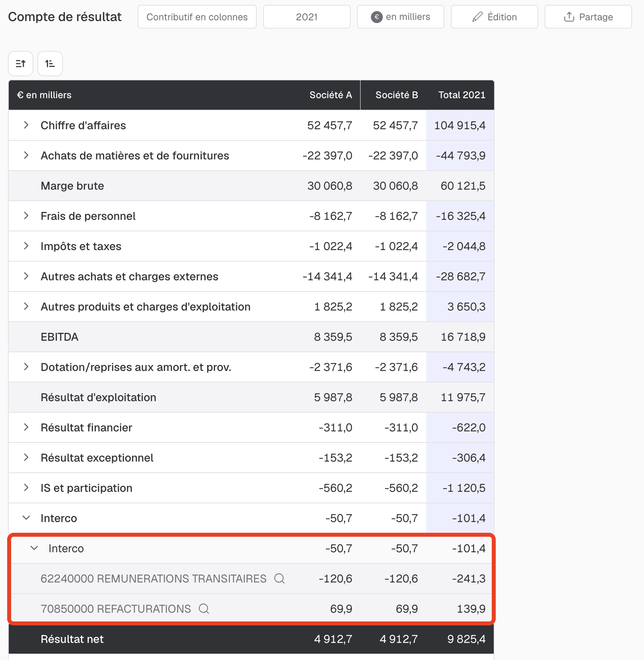Click the Société B column header
Viewport: 644px width, 660px height.
(x=397, y=95)
